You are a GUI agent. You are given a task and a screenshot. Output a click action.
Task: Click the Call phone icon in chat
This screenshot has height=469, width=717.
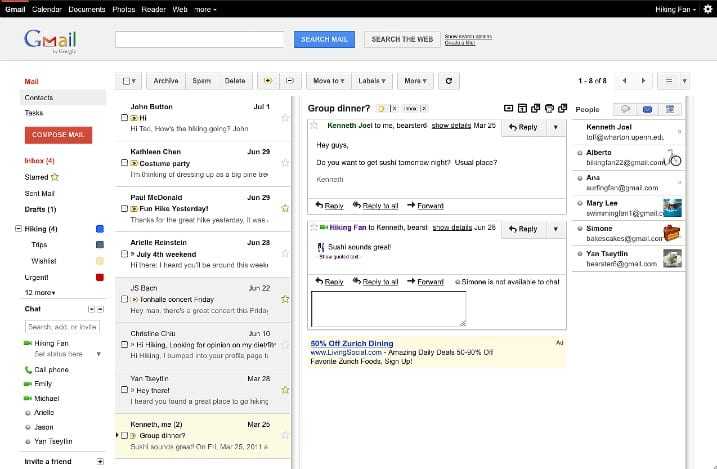[28, 370]
